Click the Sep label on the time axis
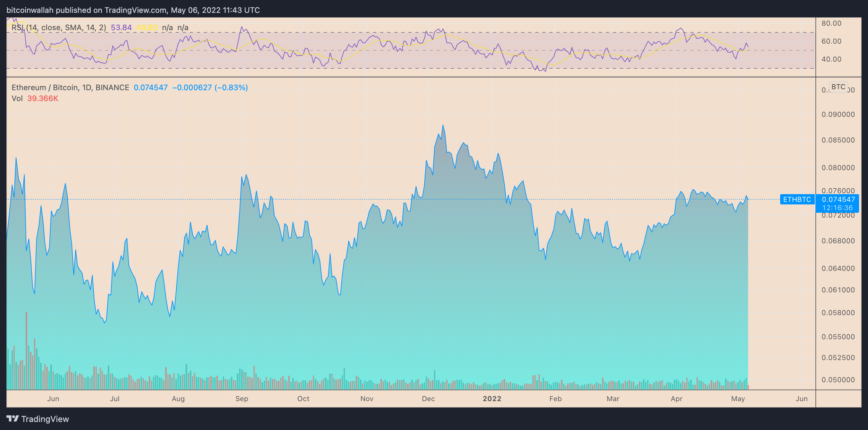Image resolution: width=868 pixels, height=430 pixels. point(242,399)
